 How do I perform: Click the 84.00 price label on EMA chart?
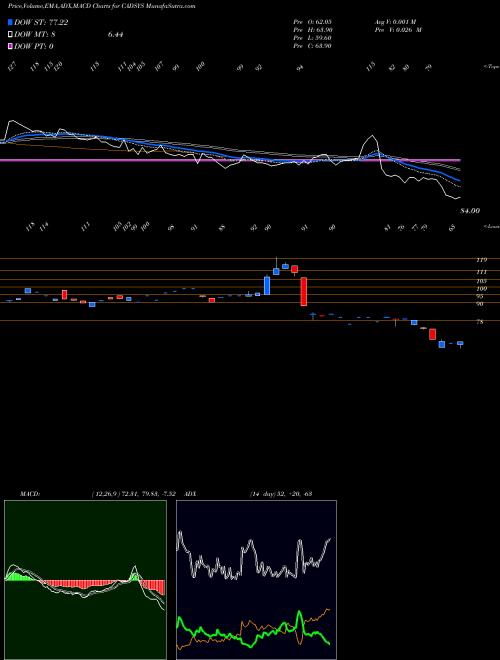470,211
